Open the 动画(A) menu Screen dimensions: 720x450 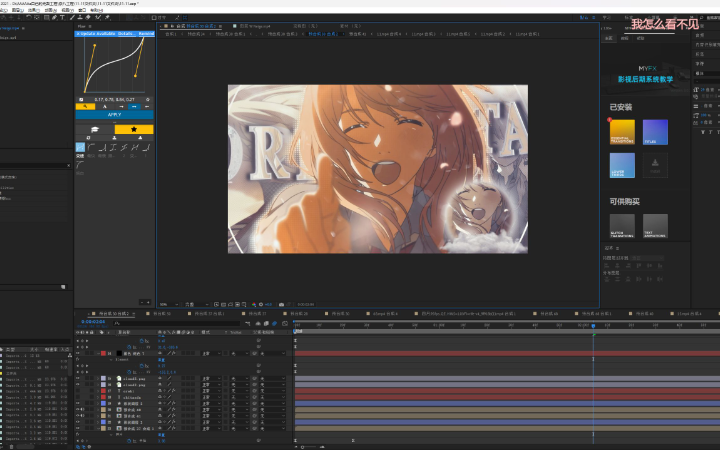tap(51, 10)
